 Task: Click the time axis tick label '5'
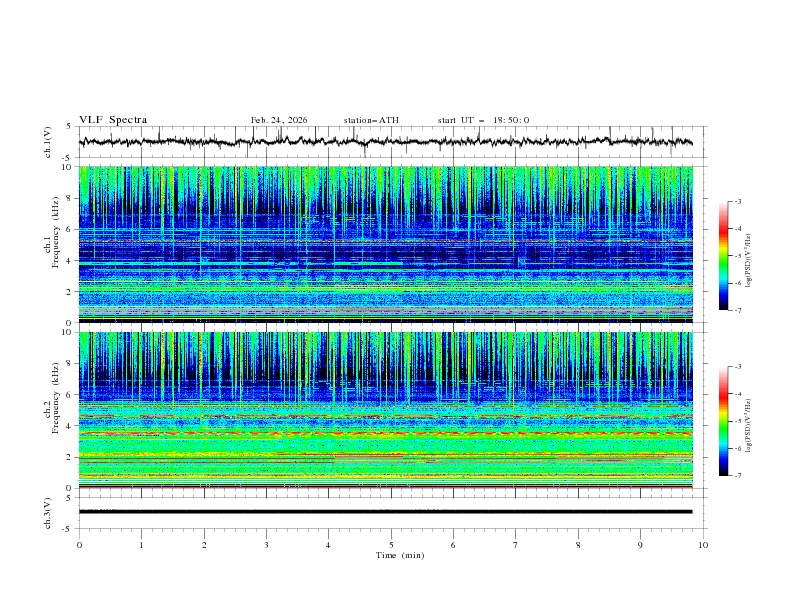point(391,545)
